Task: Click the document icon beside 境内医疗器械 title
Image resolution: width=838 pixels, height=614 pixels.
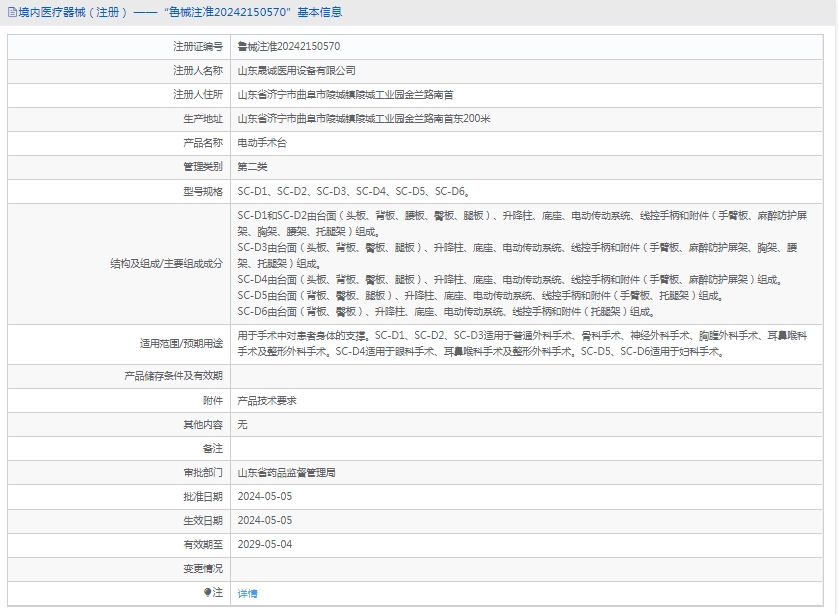Action: tap(11, 12)
